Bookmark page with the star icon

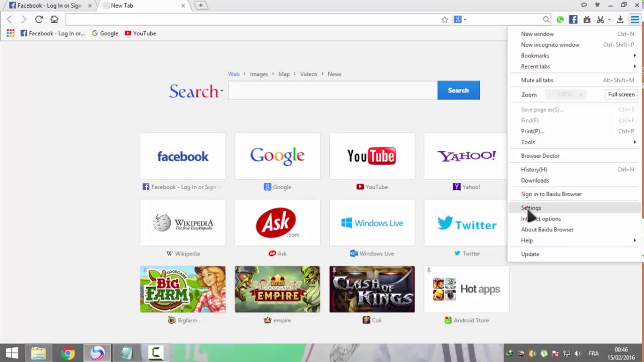[445, 20]
